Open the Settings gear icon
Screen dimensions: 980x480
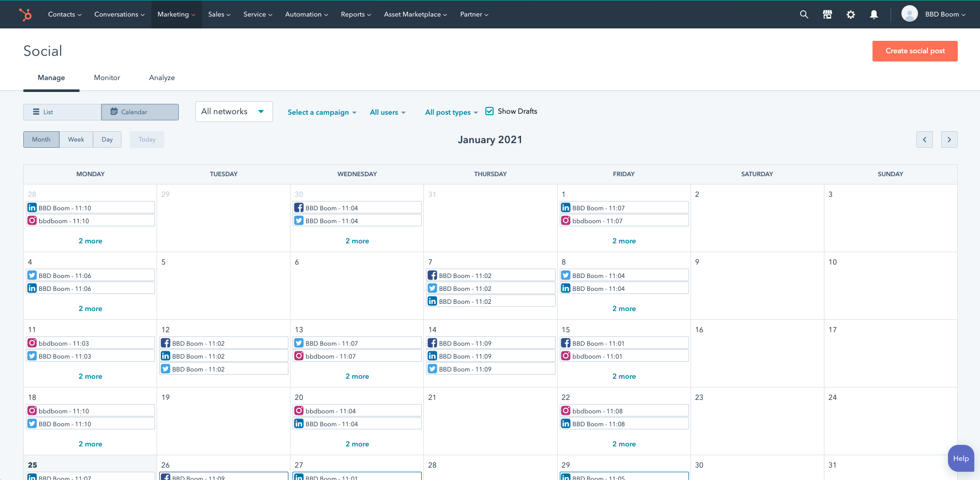[x=851, y=14]
